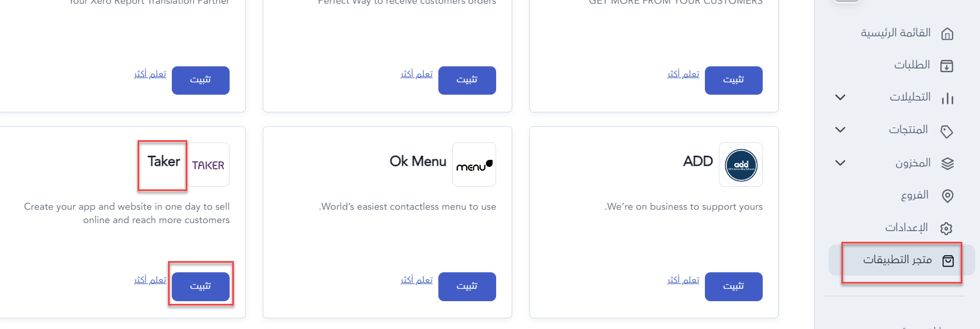
Task: Expand the المخزون menu chevron
Action: [x=840, y=163]
